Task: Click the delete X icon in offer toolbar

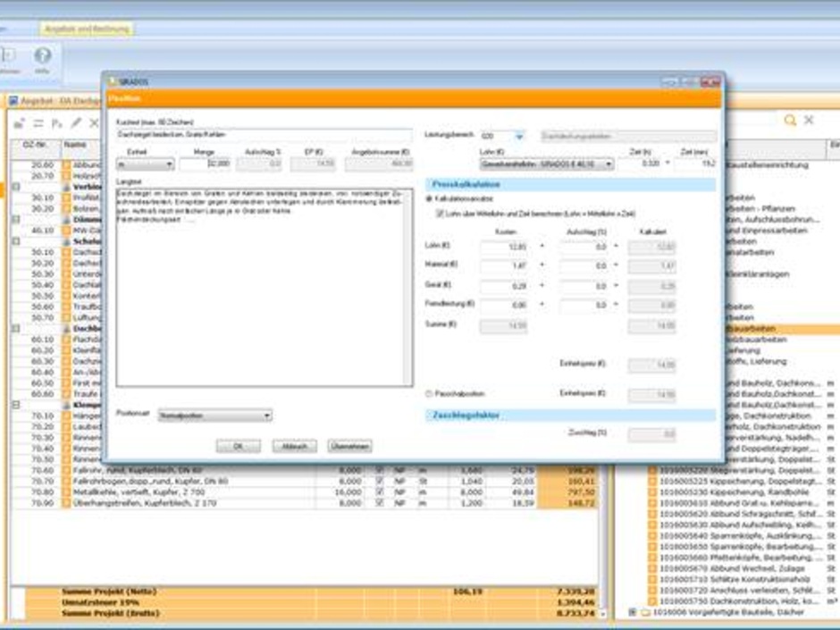Action: (x=94, y=123)
